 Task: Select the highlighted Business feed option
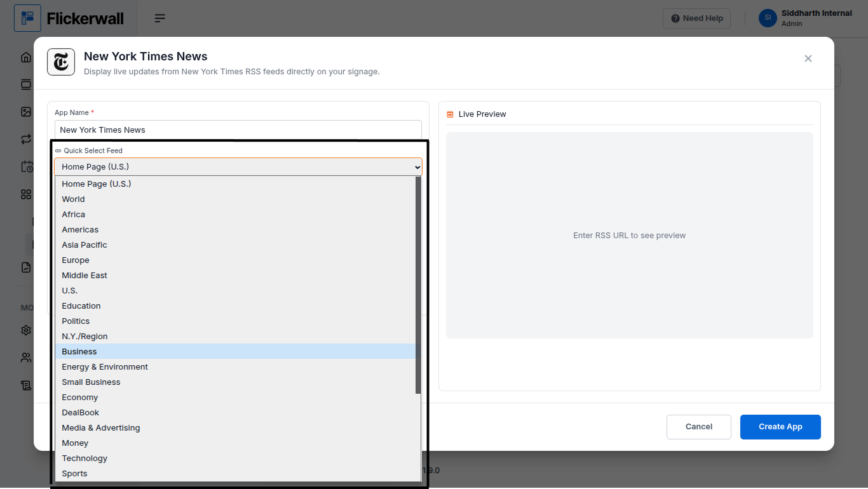click(x=235, y=351)
